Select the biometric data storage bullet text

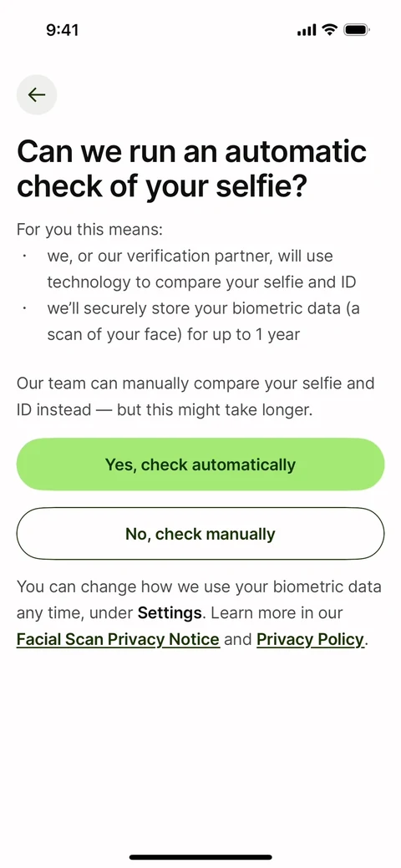[203, 321]
